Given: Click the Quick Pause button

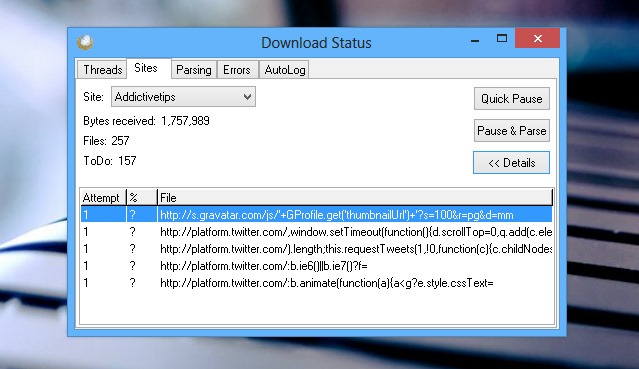Looking at the screenshot, I should tap(511, 99).
